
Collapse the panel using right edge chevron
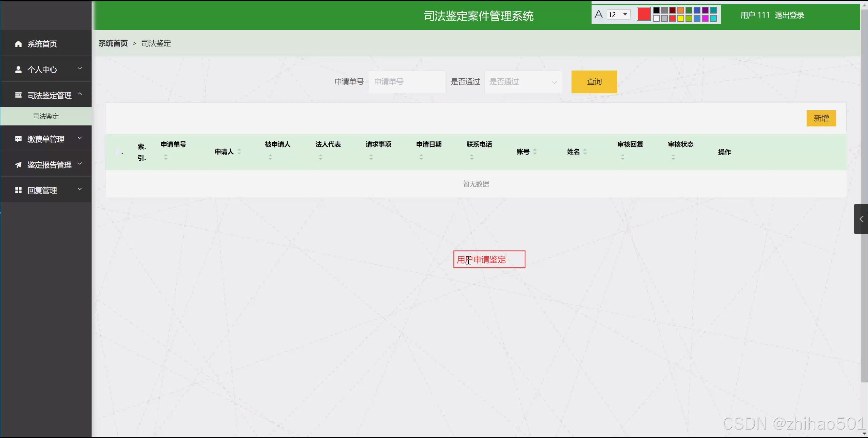click(x=861, y=219)
